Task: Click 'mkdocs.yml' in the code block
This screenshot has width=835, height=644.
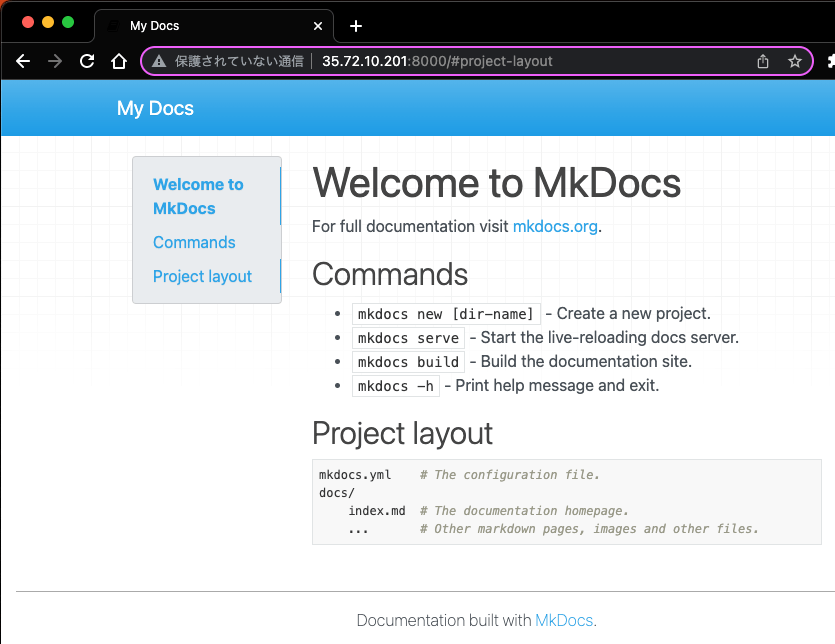Action: click(x=355, y=475)
